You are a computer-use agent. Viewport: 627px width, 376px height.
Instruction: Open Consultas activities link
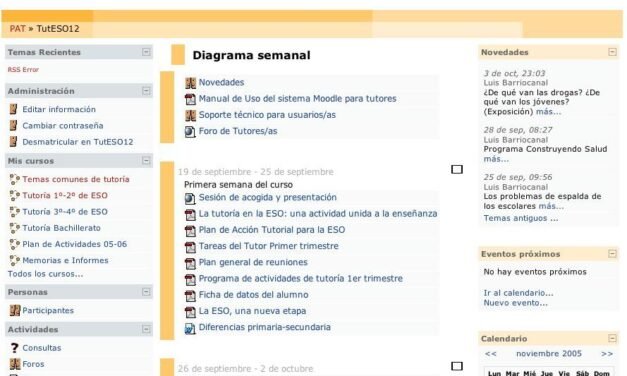[42, 348]
